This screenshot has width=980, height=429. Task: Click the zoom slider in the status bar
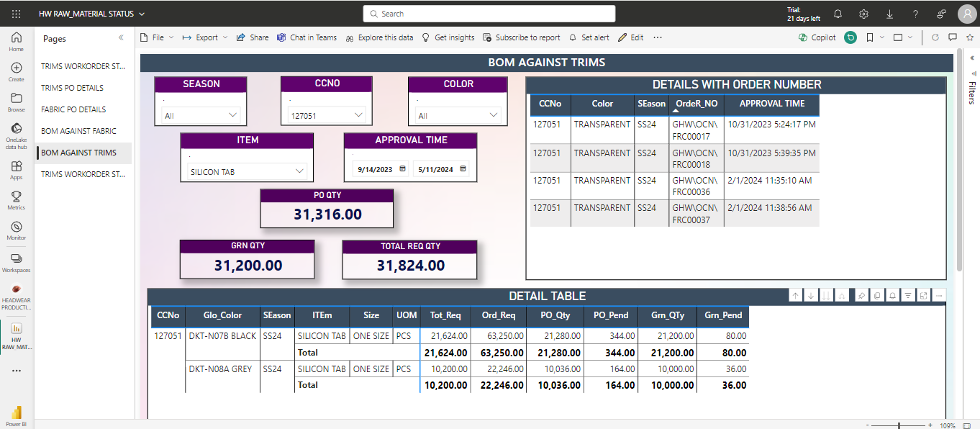point(898,425)
